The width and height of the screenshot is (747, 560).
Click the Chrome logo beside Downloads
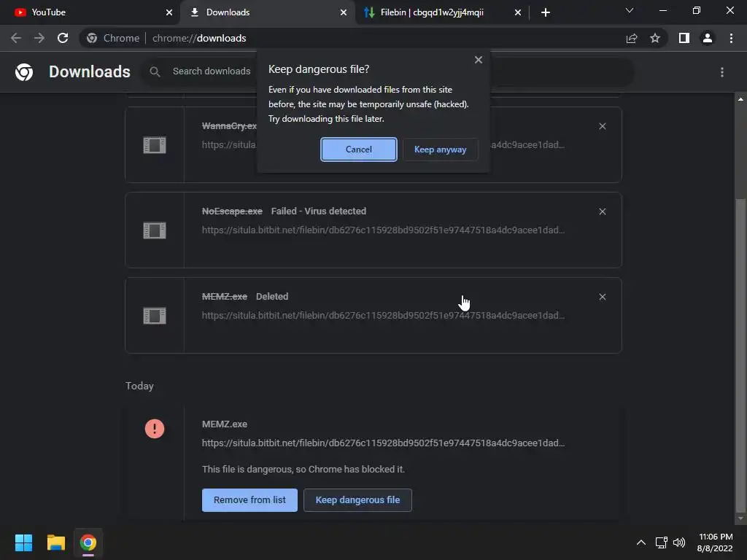click(24, 72)
